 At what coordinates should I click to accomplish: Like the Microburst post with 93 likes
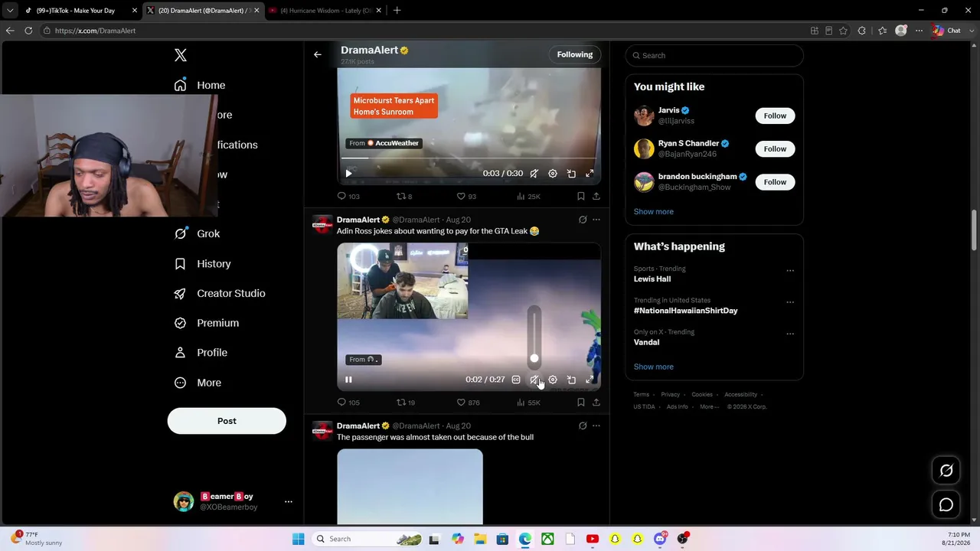[466, 197]
